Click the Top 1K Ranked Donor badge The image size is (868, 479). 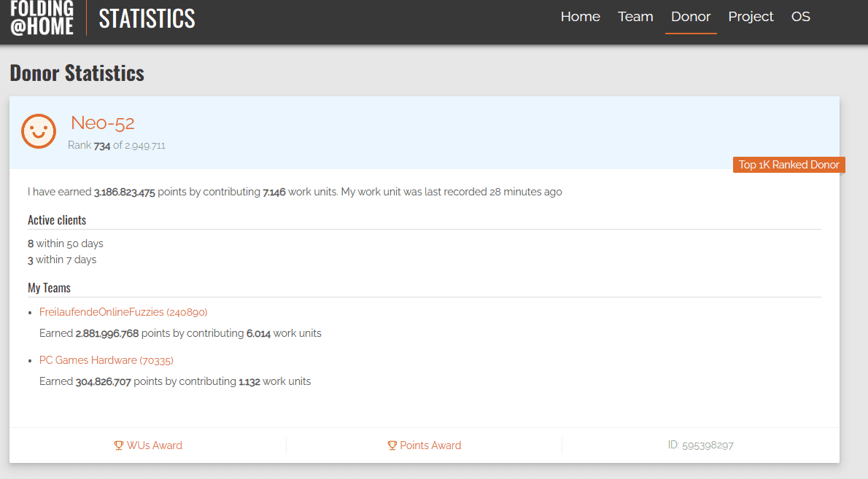tap(788, 165)
